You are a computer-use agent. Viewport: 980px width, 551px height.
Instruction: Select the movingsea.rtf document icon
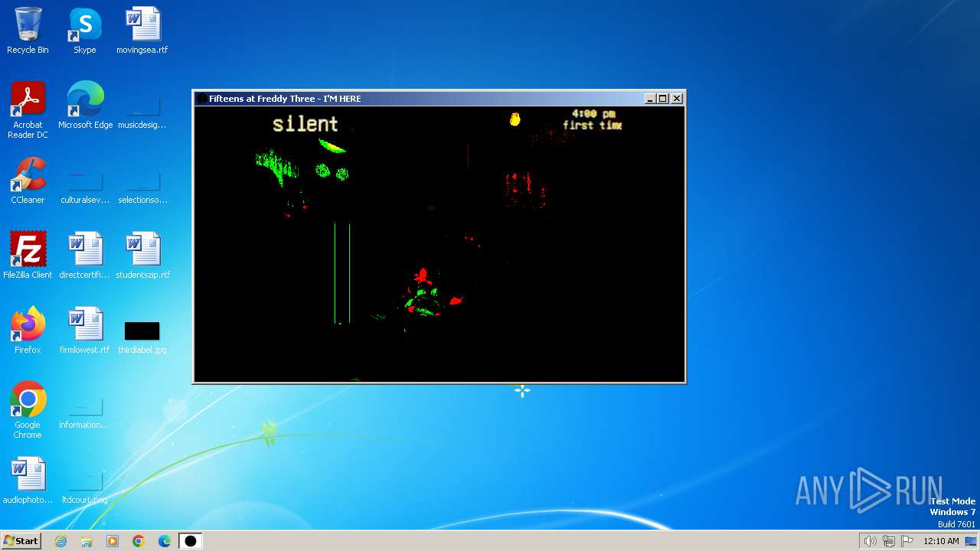pyautogui.click(x=142, y=31)
